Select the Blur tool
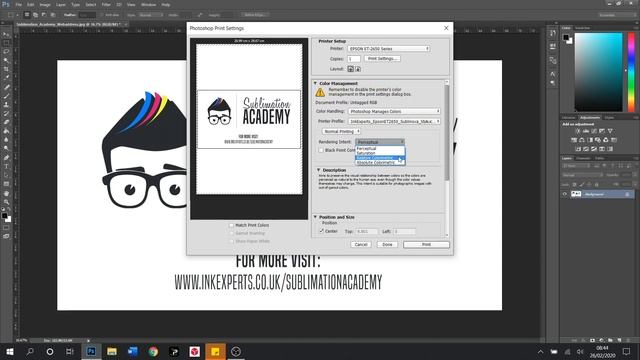Screen dimensions: 640x360 [6, 140]
